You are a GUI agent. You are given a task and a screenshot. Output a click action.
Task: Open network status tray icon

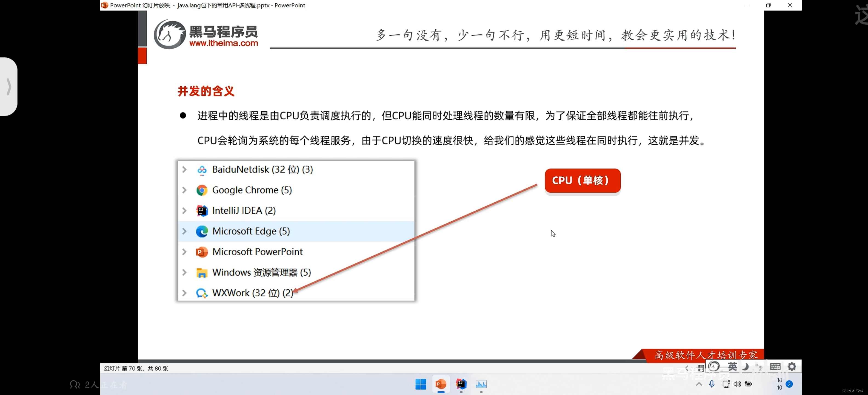click(726, 384)
